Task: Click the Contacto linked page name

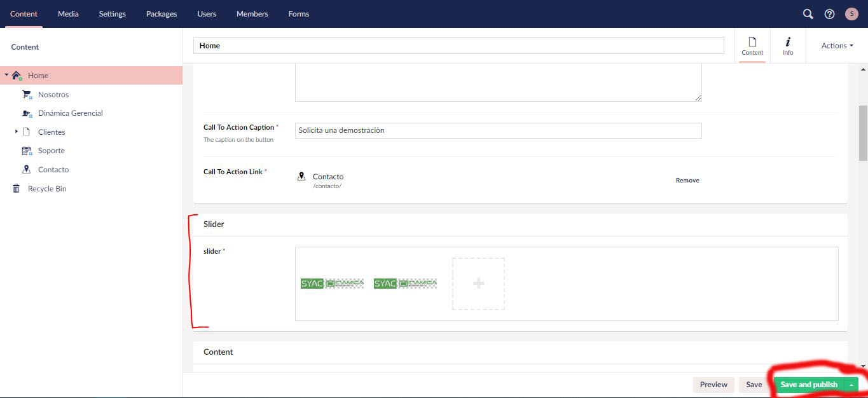Action: click(x=328, y=176)
